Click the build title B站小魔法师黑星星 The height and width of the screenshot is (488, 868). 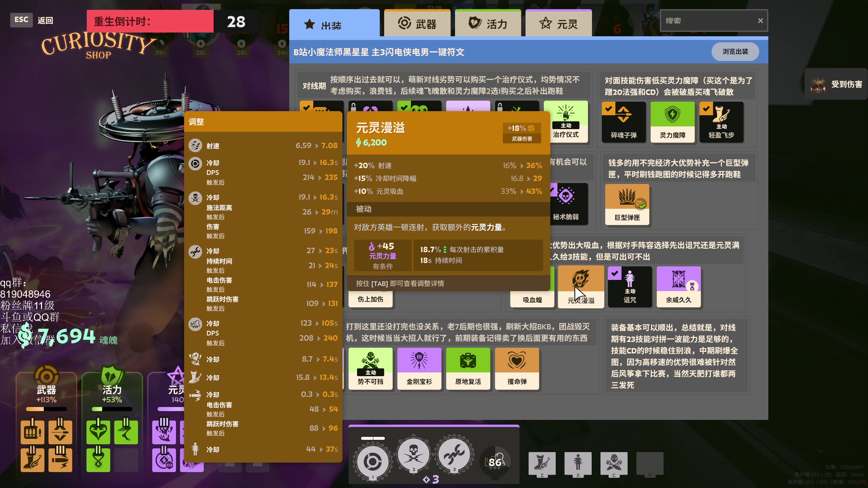tap(379, 52)
